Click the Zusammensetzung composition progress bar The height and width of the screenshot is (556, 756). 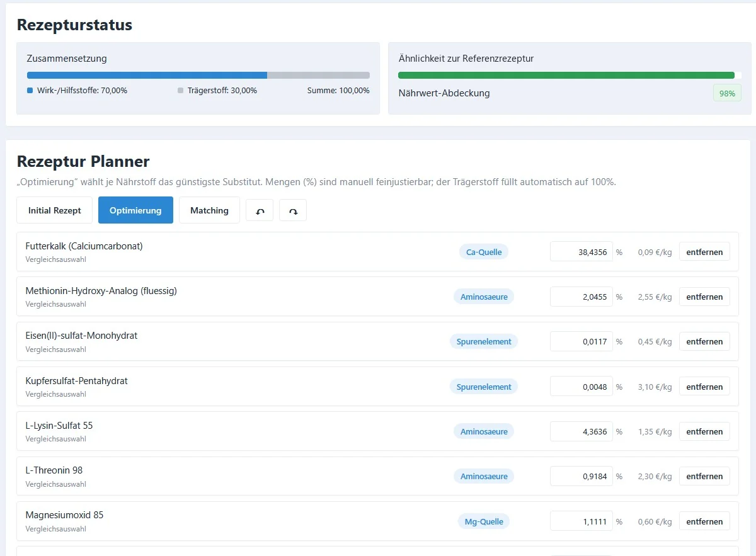198,75
